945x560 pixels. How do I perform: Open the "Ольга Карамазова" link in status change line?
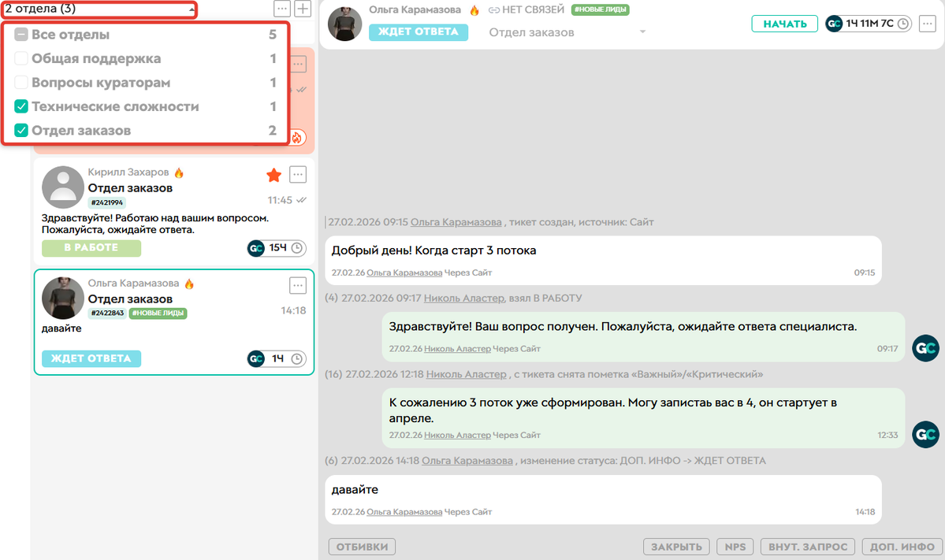click(467, 461)
